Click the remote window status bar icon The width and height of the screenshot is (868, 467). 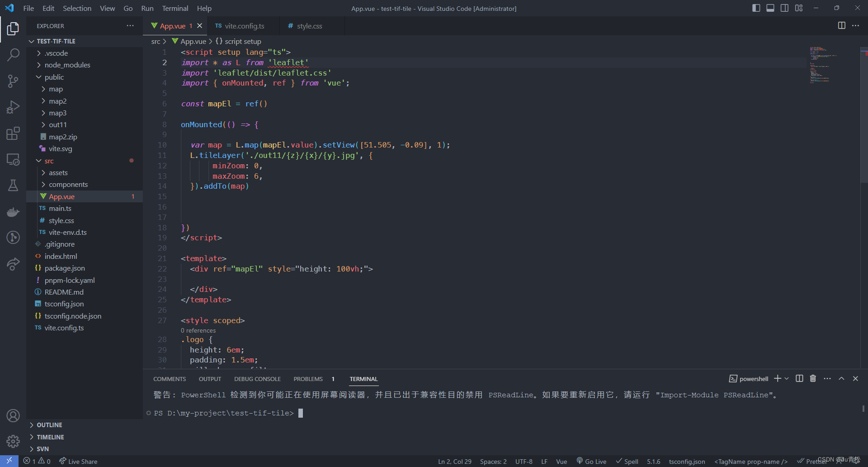click(9, 461)
